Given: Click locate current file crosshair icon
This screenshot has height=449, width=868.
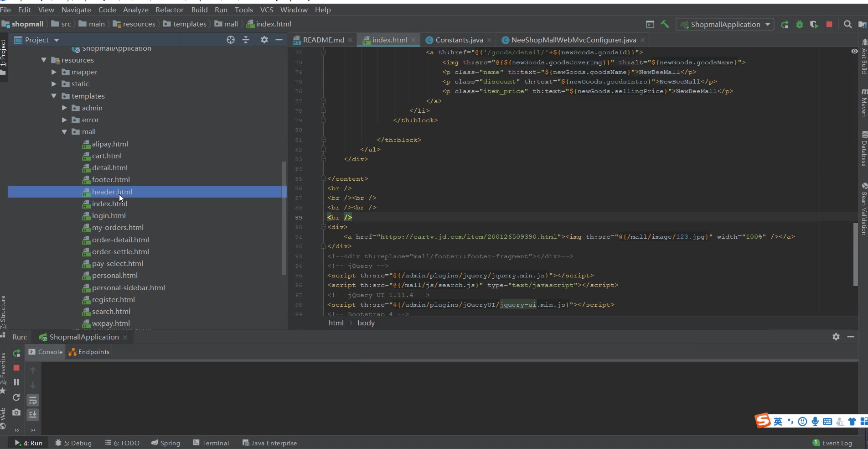Looking at the screenshot, I should click(231, 40).
